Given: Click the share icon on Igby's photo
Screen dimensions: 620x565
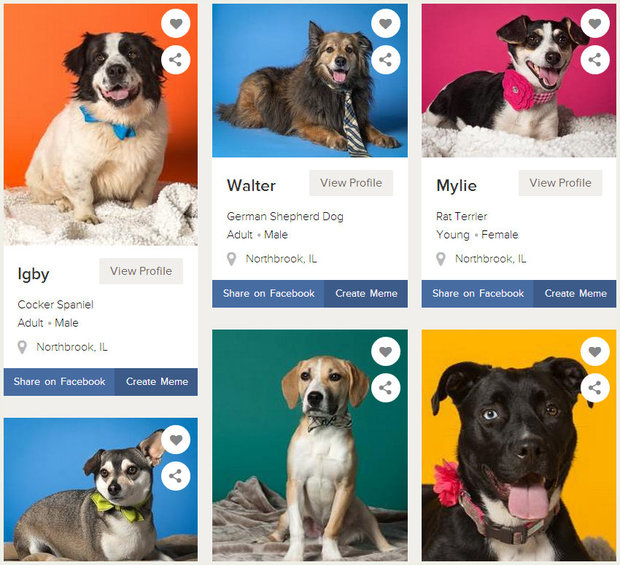Looking at the screenshot, I should pyautogui.click(x=176, y=60).
